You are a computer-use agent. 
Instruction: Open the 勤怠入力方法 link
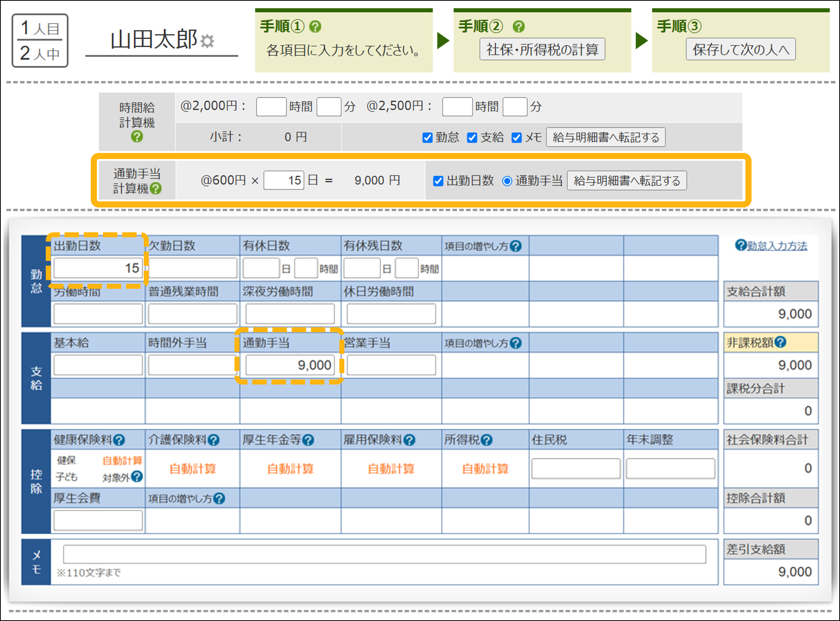pyautogui.click(x=777, y=246)
